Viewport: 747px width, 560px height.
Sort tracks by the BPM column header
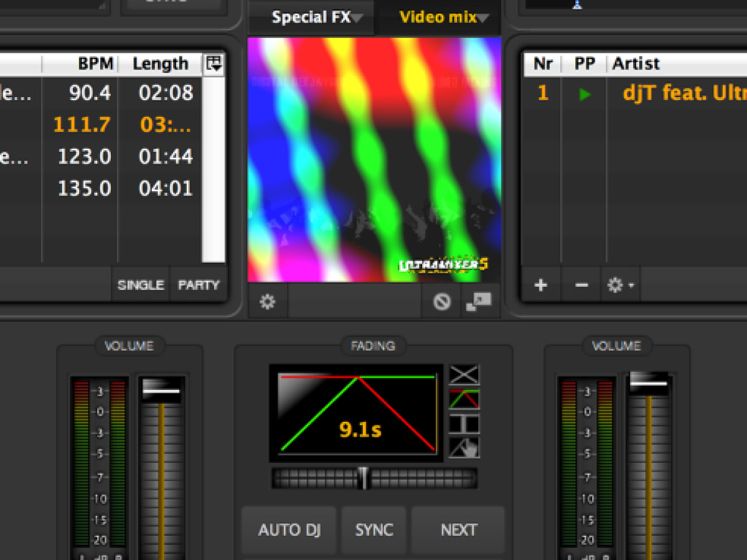tap(95, 63)
